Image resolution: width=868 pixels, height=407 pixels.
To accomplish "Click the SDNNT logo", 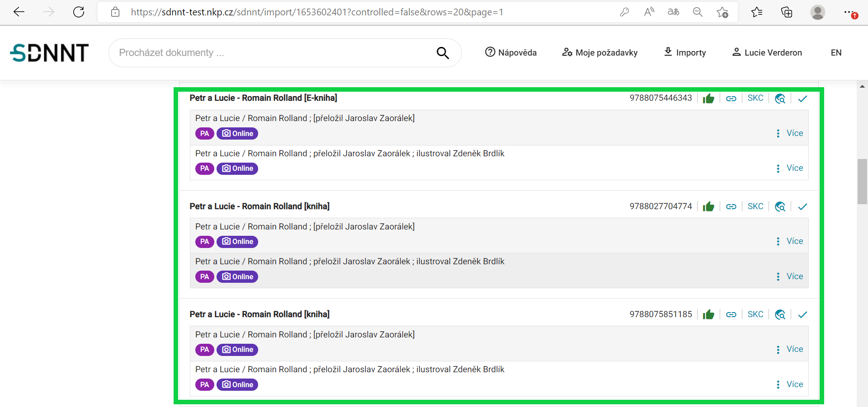I will tap(49, 53).
